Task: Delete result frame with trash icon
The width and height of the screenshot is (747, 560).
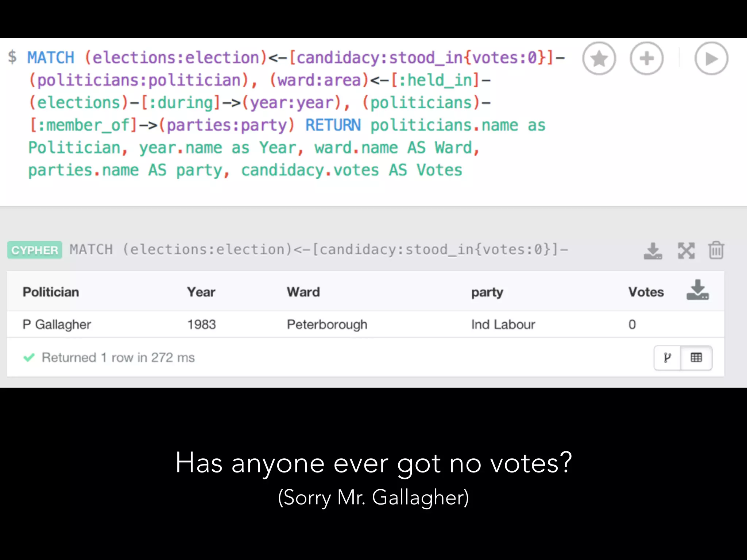Action: point(716,250)
